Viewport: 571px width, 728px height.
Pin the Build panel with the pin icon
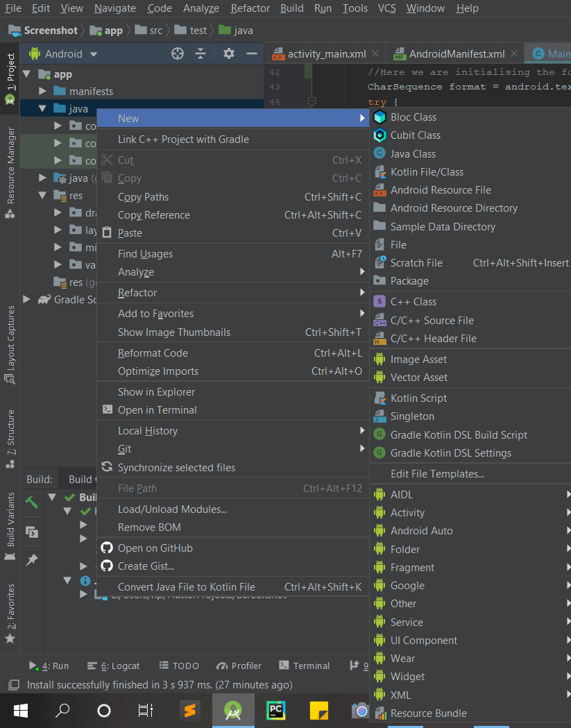pos(31,560)
